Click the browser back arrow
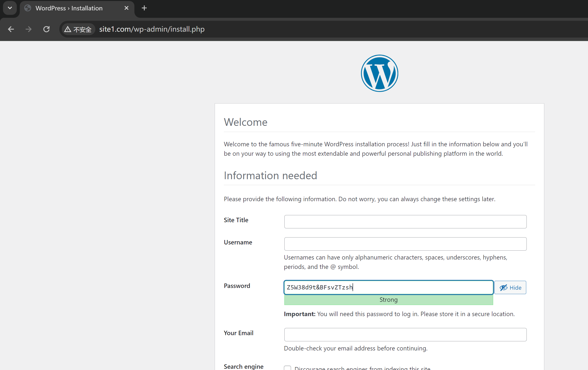Image resolution: width=588 pixels, height=370 pixels. (x=11, y=29)
